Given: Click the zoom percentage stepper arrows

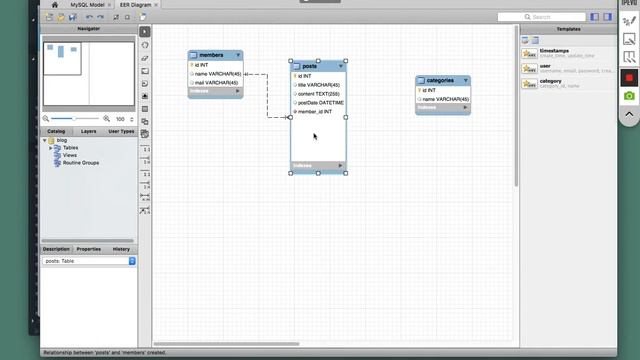Looking at the screenshot, I should pos(131,119).
